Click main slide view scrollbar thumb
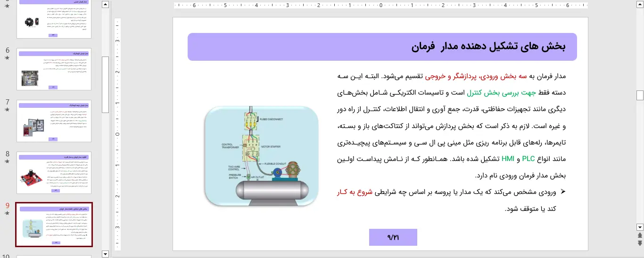The image size is (644, 258). [640, 96]
